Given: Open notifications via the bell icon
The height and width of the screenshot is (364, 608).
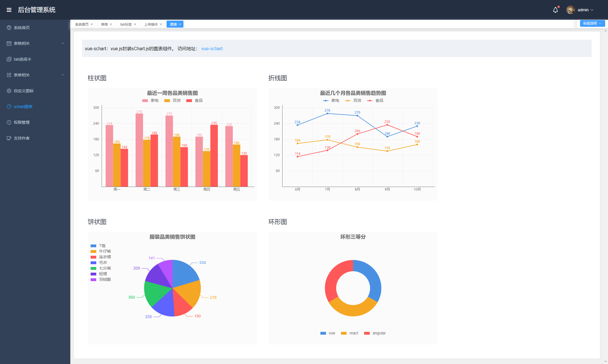Looking at the screenshot, I should [555, 10].
